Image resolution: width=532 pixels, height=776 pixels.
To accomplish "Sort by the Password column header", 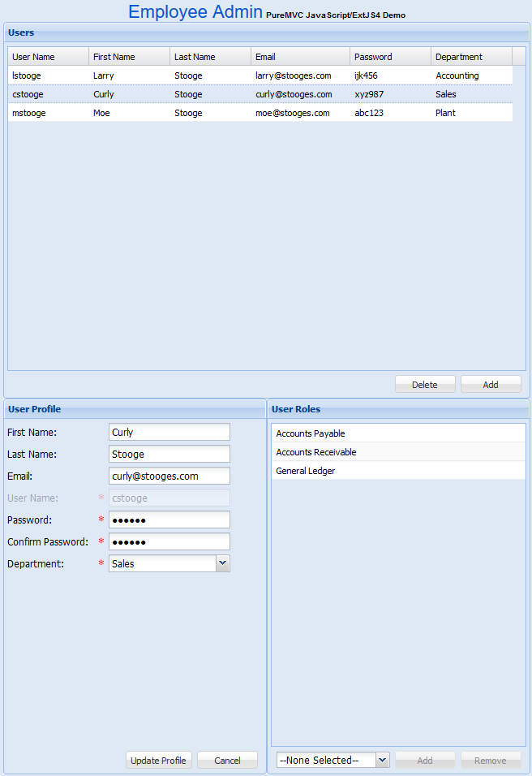I will [390, 57].
